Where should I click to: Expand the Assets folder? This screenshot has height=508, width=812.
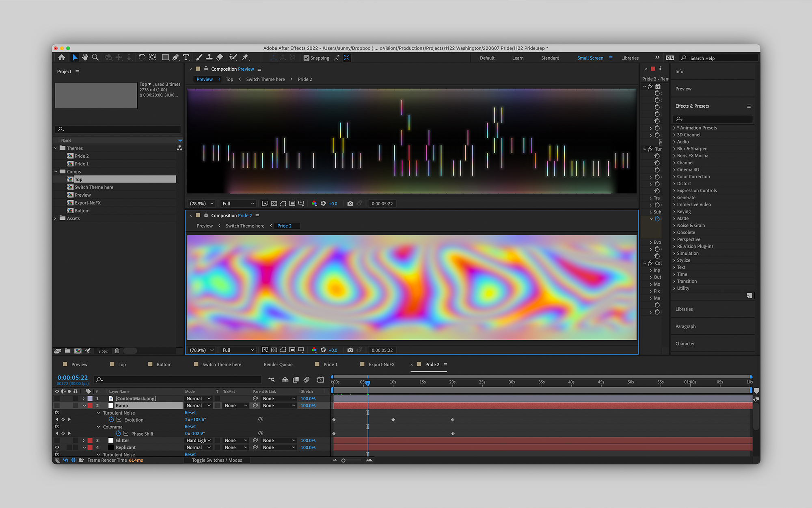tap(56, 218)
